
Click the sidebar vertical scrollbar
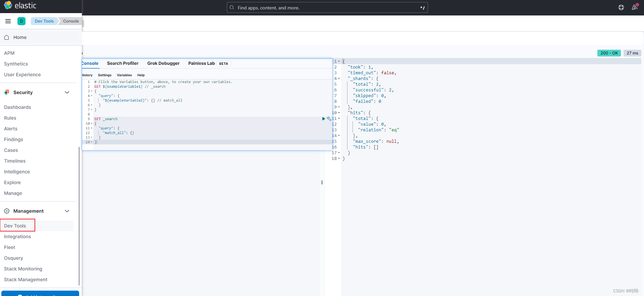click(79, 216)
